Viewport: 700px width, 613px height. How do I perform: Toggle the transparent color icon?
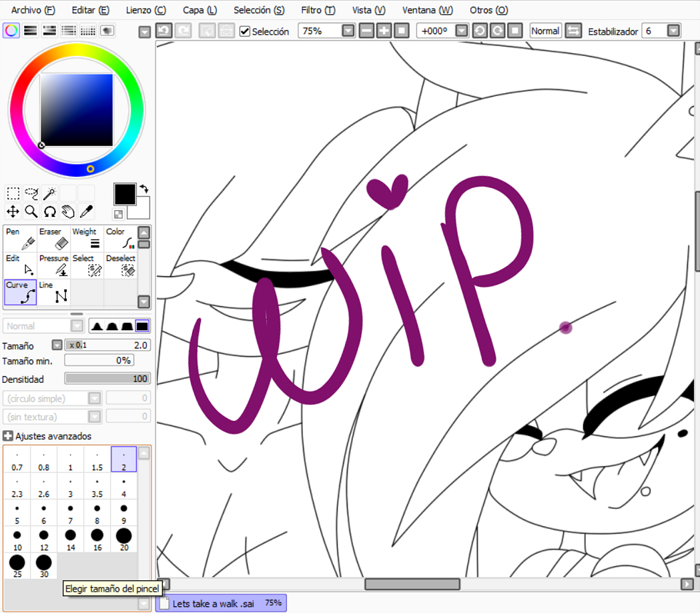[x=118, y=214]
